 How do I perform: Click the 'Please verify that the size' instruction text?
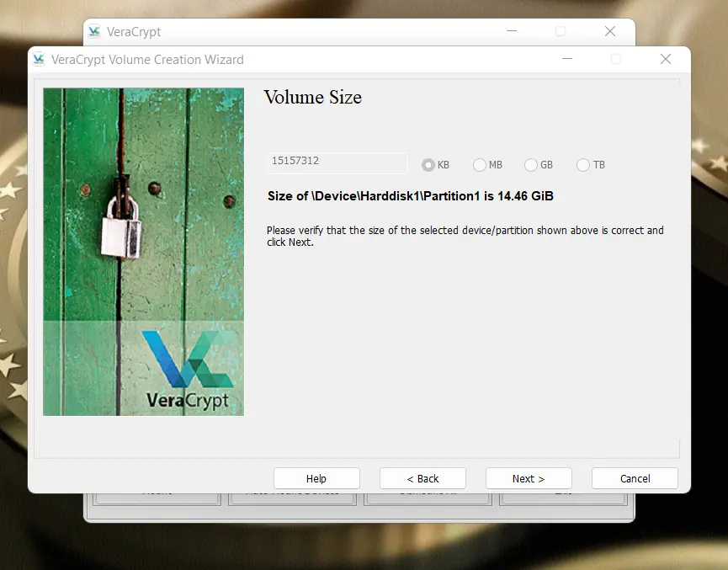pyautogui.click(x=465, y=236)
